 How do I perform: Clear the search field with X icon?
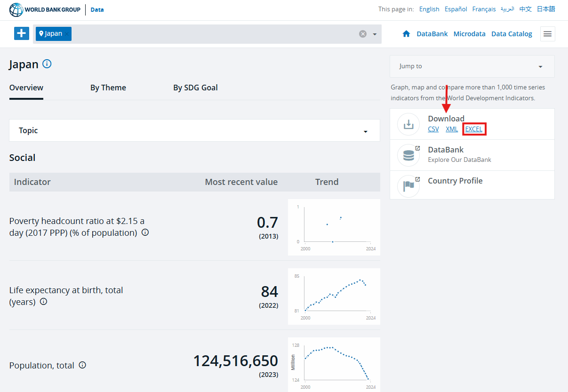coord(363,34)
